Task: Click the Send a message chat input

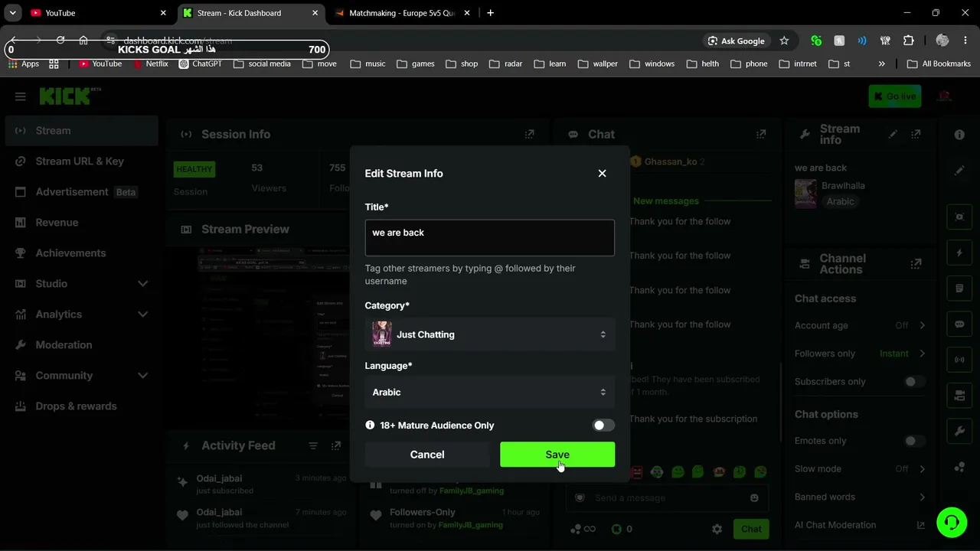Action: [x=666, y=498]
